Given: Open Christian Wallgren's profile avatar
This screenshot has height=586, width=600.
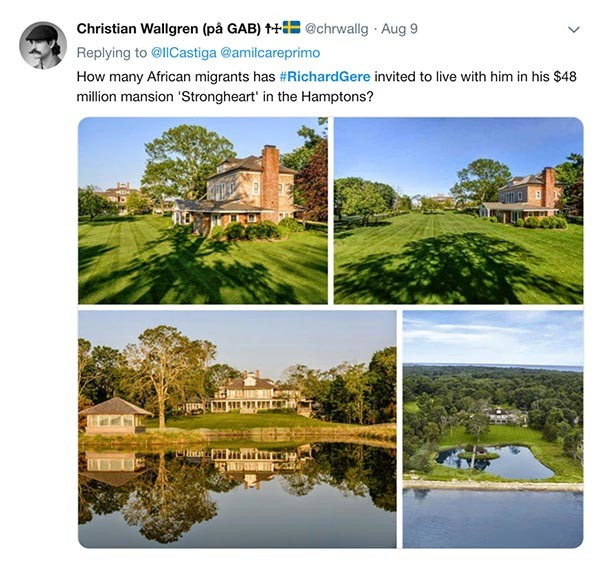Looking at the screenshot, I should click(43, 45).
